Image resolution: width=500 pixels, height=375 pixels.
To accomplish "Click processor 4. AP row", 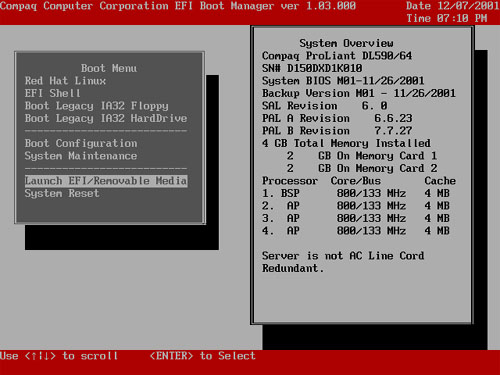I will pos(356,231).
